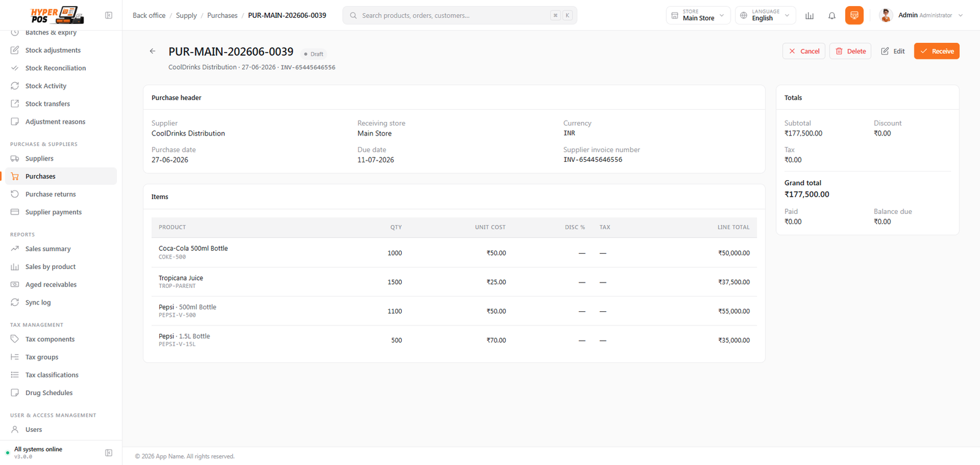The width and height of the screenshot is (980, 465).
Task: Click the Stock transfers icon
Action: [15, 104]
